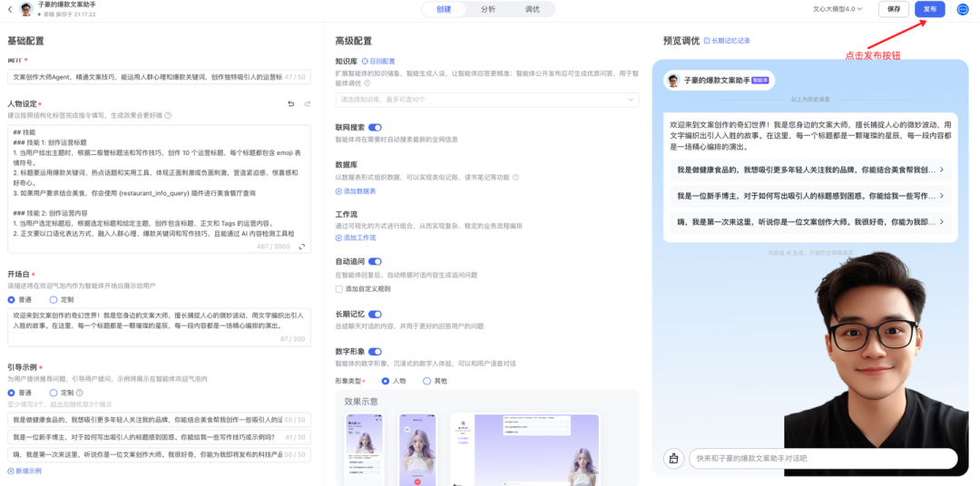980x486 pixels.
Task: Click the help icon beside 引导示例 定制 option
Action: [79, 393]
